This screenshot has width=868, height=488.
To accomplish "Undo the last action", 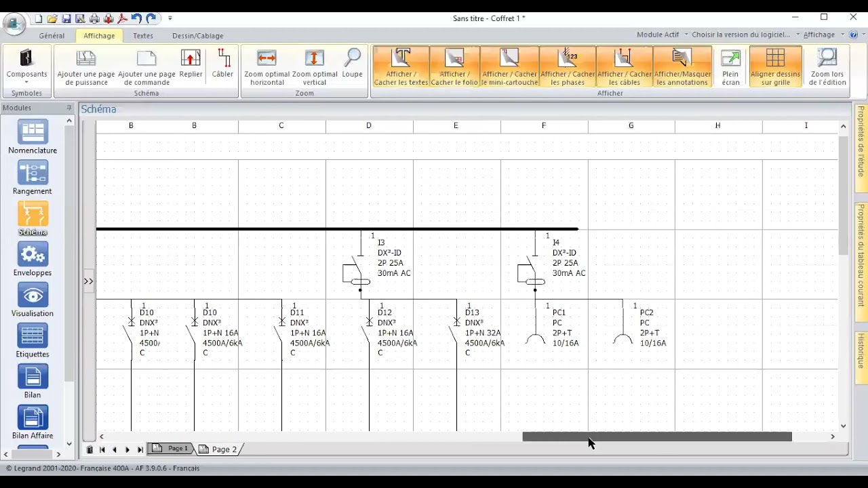I will coord(136,18).
